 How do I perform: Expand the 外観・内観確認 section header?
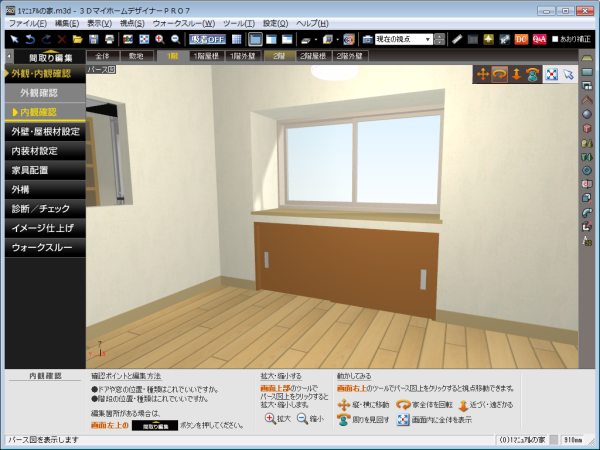point(42,74)
